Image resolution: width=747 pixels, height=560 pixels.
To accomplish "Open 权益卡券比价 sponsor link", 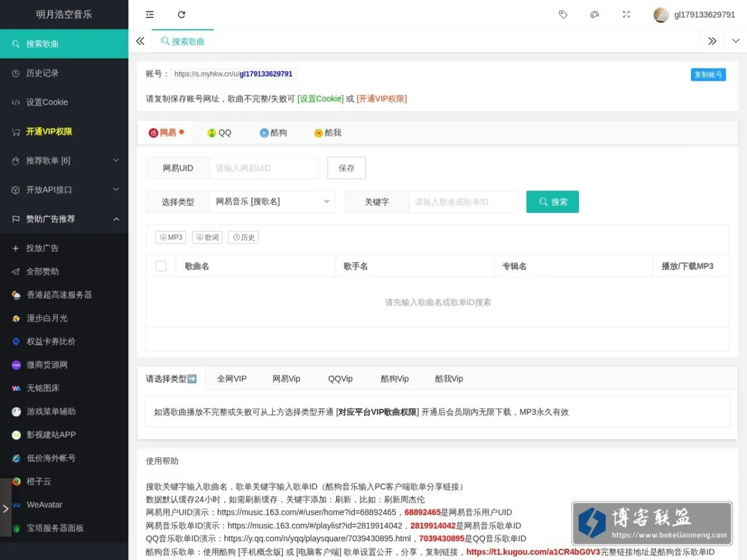I will point(64,341).
